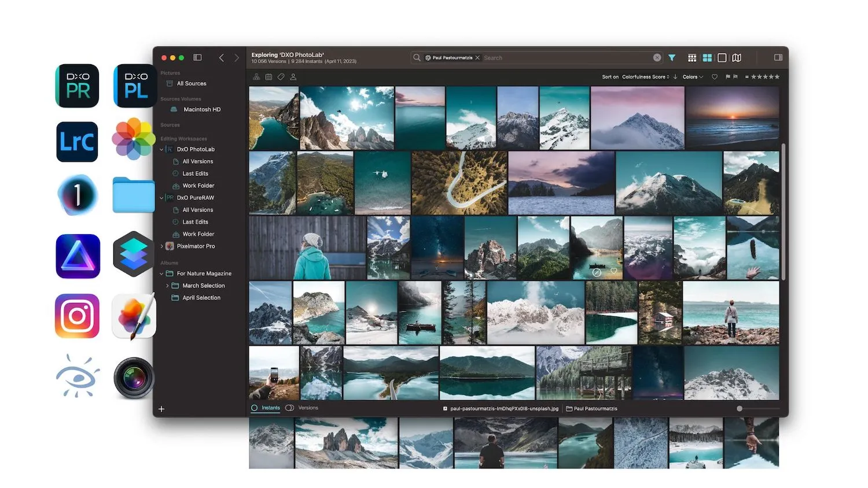Open the Instagram icon
The image size is (868, 488).
[x=78, y=316]
